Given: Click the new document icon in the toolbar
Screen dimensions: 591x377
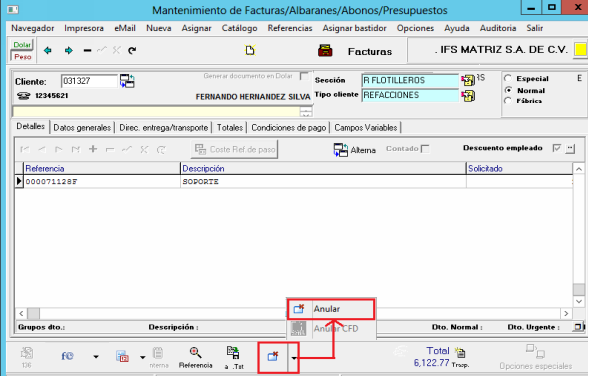Looking at the screenshot, I should pos(250,50).
